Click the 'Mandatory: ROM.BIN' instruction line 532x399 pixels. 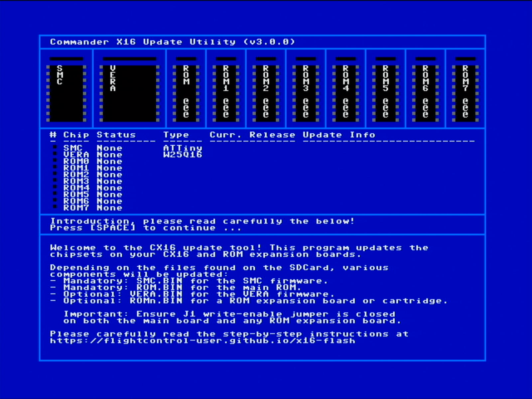pyautogui.click(x=176, y=288)
